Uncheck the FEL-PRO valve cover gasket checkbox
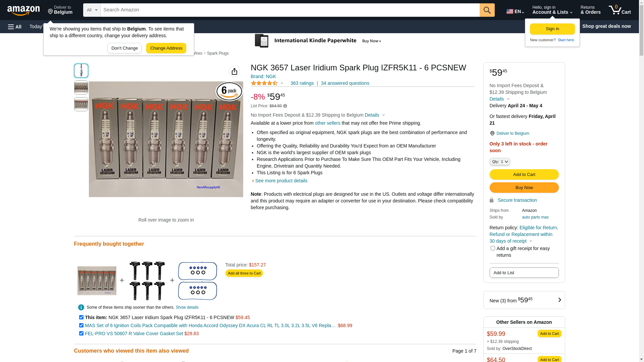 click(81, 334)
